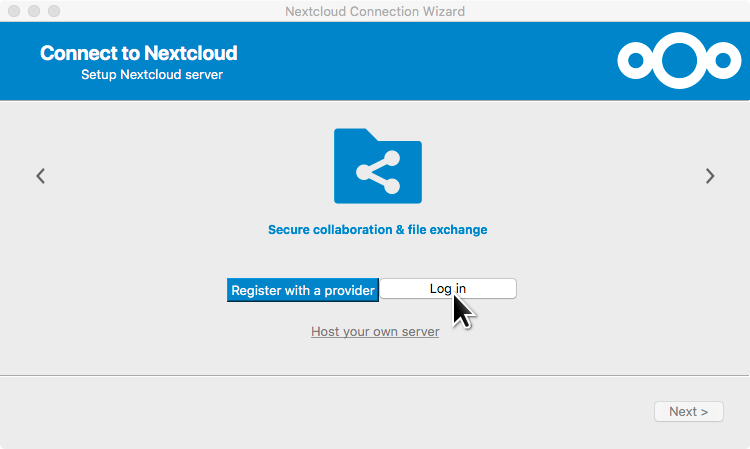Click the Next > wizard button
This screenshot has width=750, height=449.
(x=688, y=411)
